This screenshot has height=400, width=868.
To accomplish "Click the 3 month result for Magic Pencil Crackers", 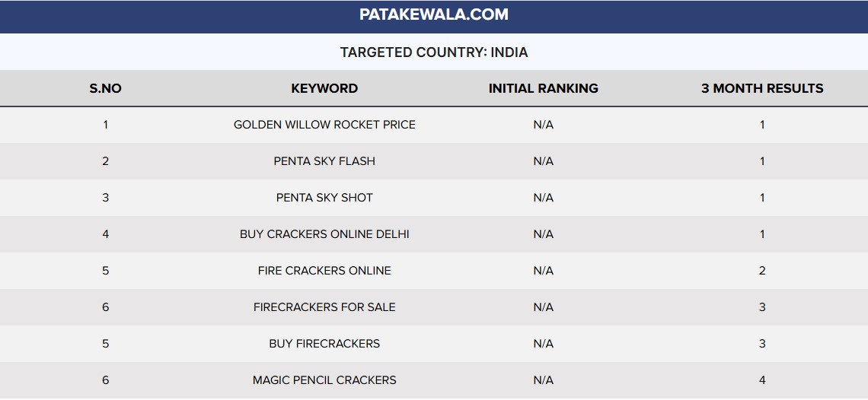I will [x=762, y=380].
